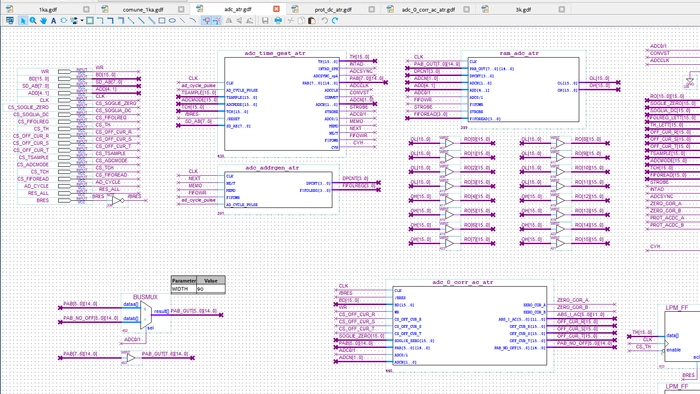Select the Arc drawing tool
Viewport: 700px width, 394px height.
point(193,21)
